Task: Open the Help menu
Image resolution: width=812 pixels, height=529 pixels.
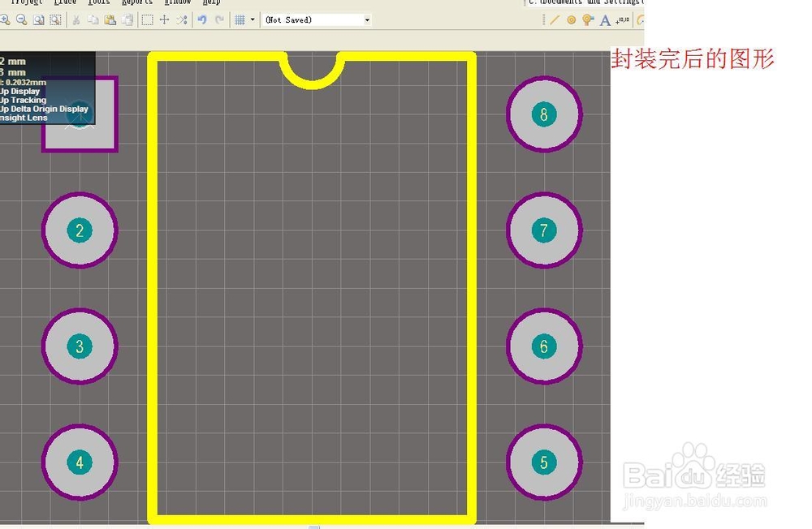Action: pos(211,2)
